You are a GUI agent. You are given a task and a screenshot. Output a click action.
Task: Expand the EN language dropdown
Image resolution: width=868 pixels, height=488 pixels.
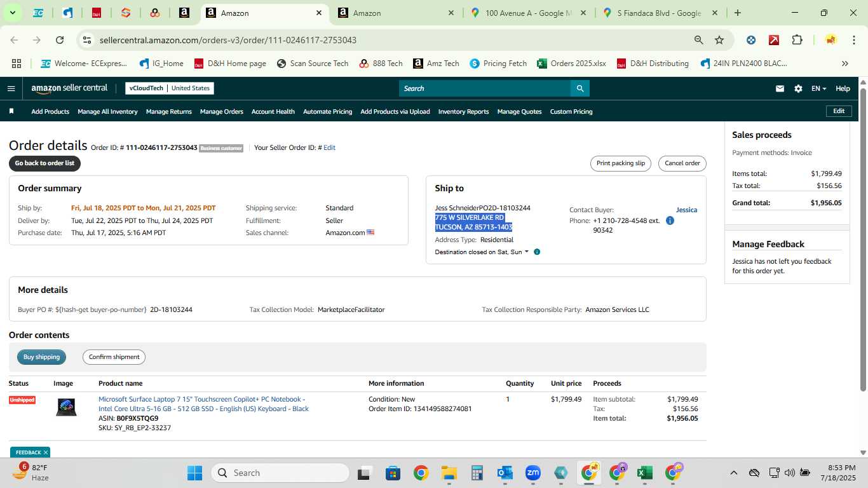tap(818, 88)
